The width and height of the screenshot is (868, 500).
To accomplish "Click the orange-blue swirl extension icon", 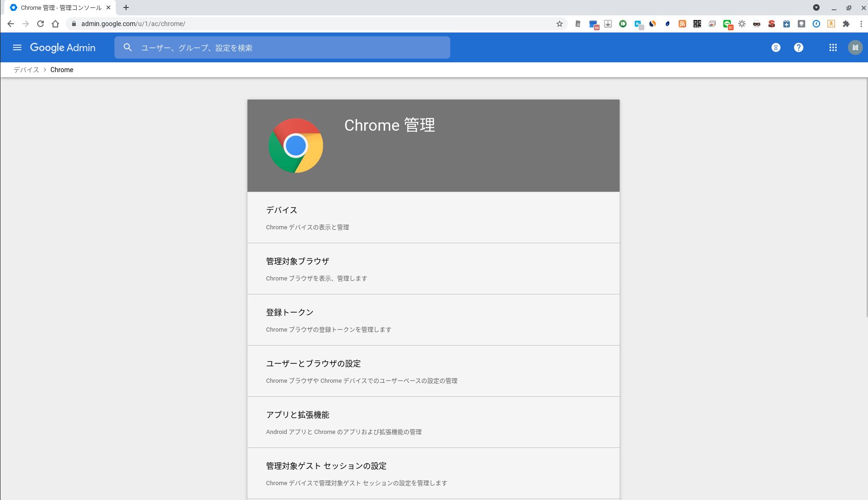I will pos(653,24).
